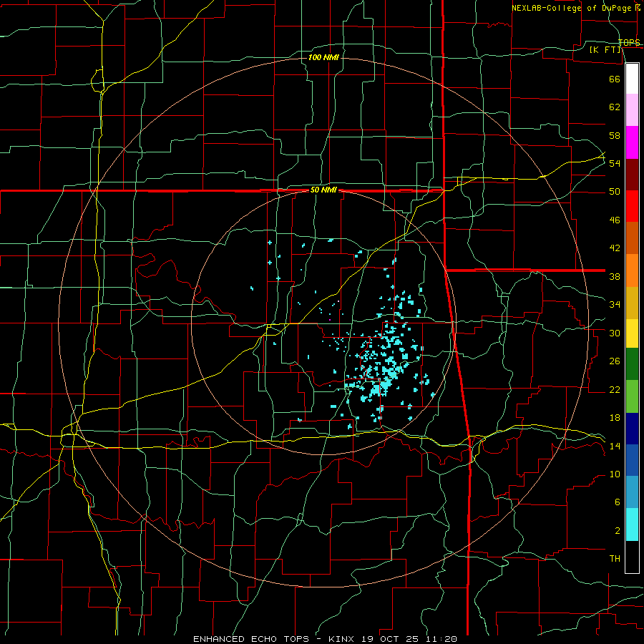The width and height of the screenshot is (644, 644).
Task: Click the light pink swatch between 62 and 58
Action: click(x=632, y=110)
